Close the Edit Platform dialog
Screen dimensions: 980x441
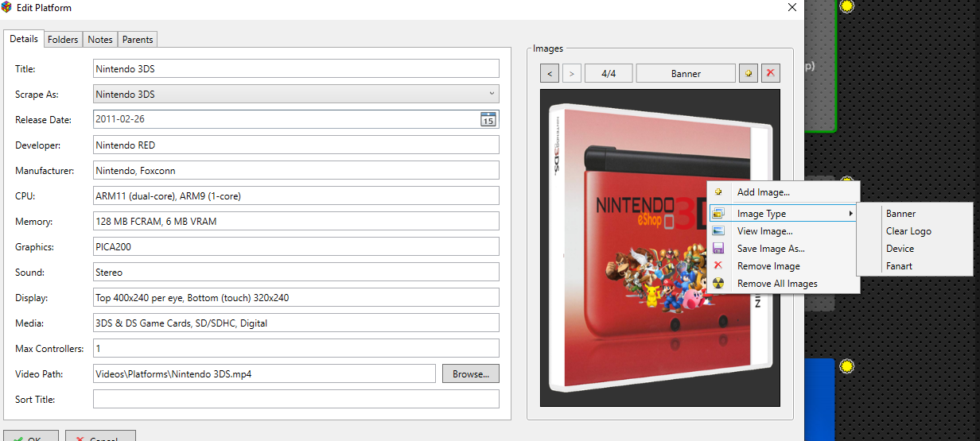791,8
